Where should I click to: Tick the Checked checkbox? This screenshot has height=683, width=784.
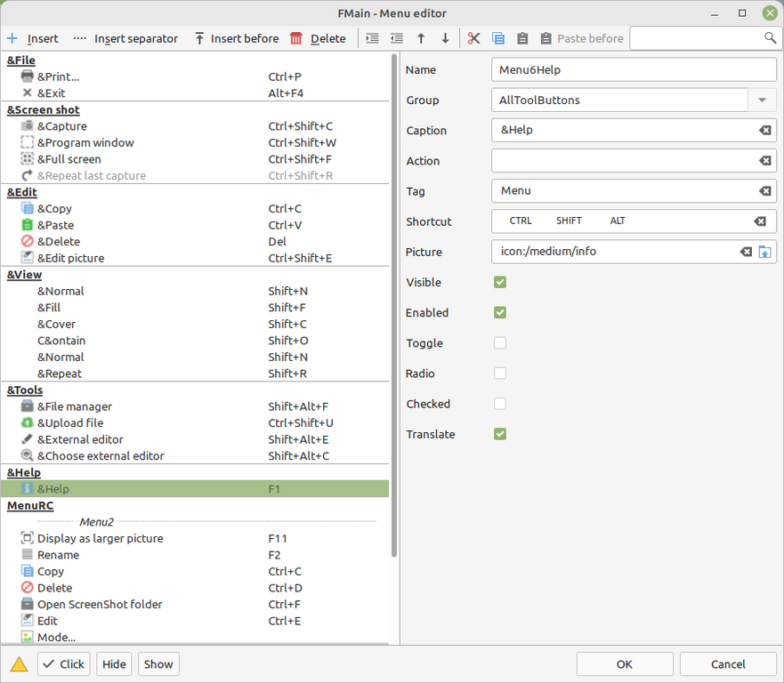[500, 404]
